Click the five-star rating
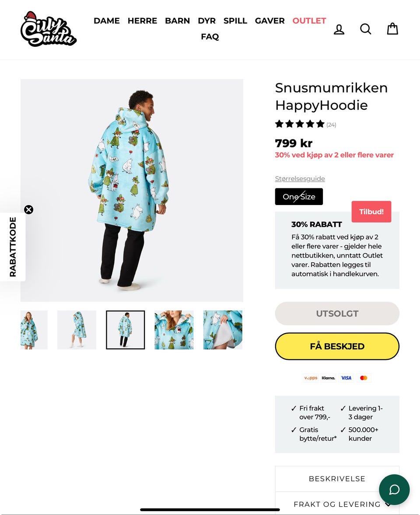The height and width of the screenshot is (515, 420). (300, 124)
